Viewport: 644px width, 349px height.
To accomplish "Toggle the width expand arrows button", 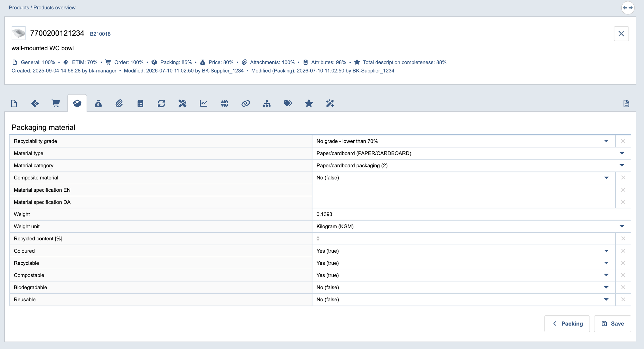I will (x=628, y=8).
